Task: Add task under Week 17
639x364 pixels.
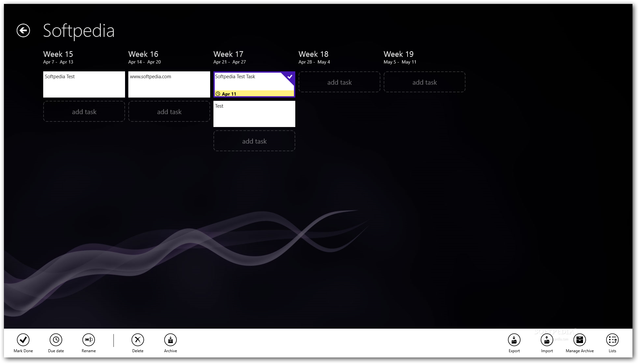Action: (254, 141)
